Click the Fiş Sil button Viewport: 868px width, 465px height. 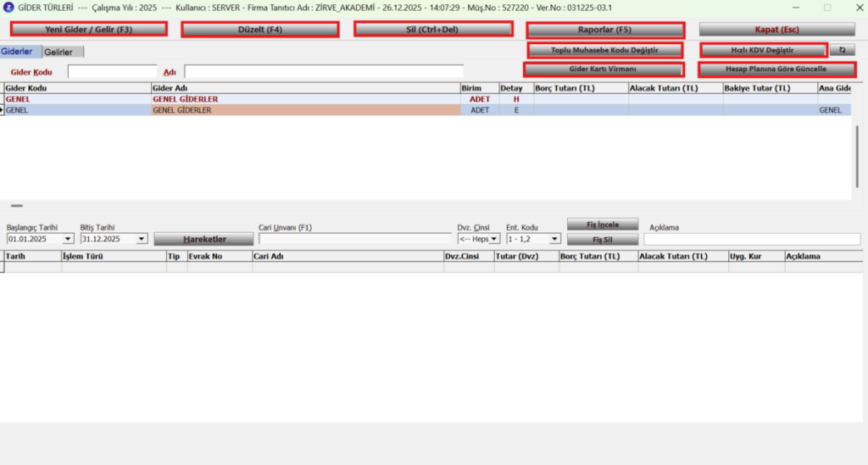(603, 240)
